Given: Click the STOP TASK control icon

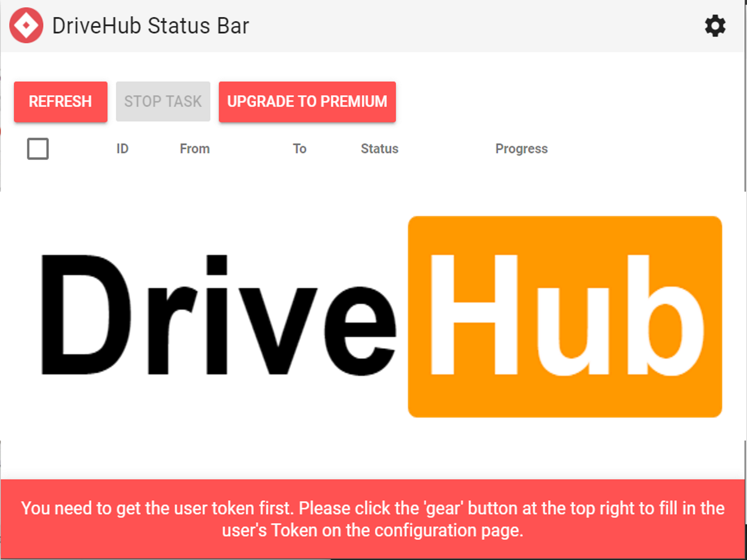Looking at the screenshot, I should (163, 102).
